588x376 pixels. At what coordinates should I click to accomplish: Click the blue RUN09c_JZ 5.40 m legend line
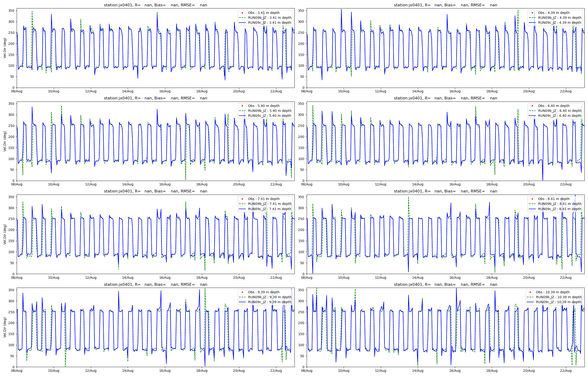242,116
